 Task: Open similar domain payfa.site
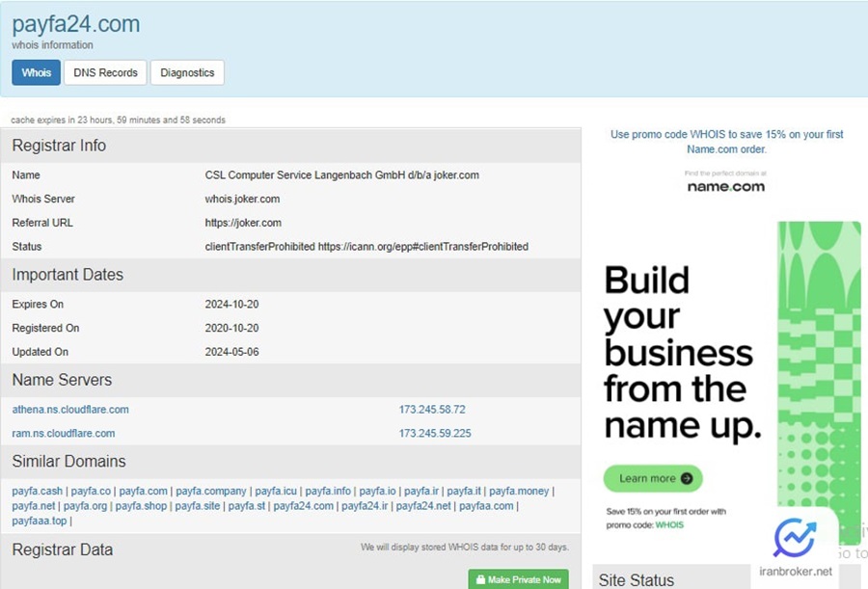[197, 506]
